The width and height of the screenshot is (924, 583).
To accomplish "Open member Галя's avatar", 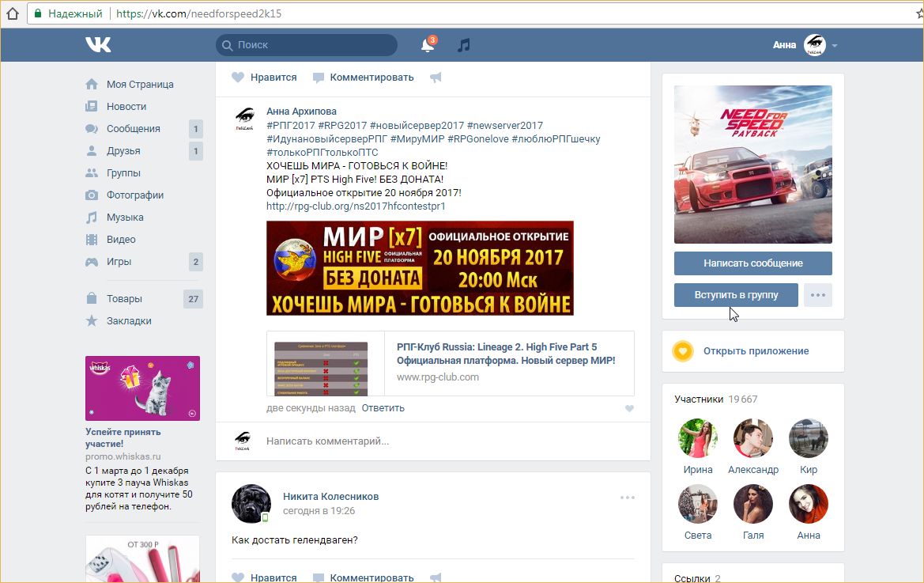I will coord(753,504).
